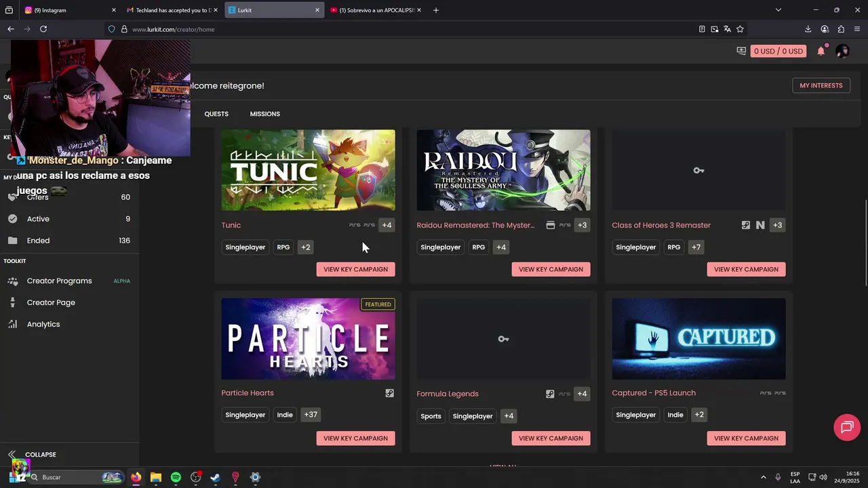
Task: Open the live chat support bubble
Action: tap(847, 427)
